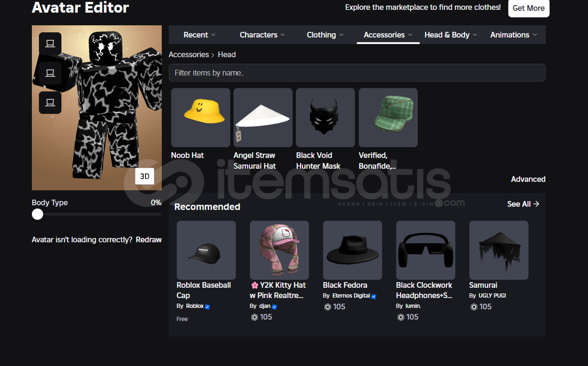The image size is (588, 366).
Task: Open the Black Fedora thumbnail
Action: (353, 250)
